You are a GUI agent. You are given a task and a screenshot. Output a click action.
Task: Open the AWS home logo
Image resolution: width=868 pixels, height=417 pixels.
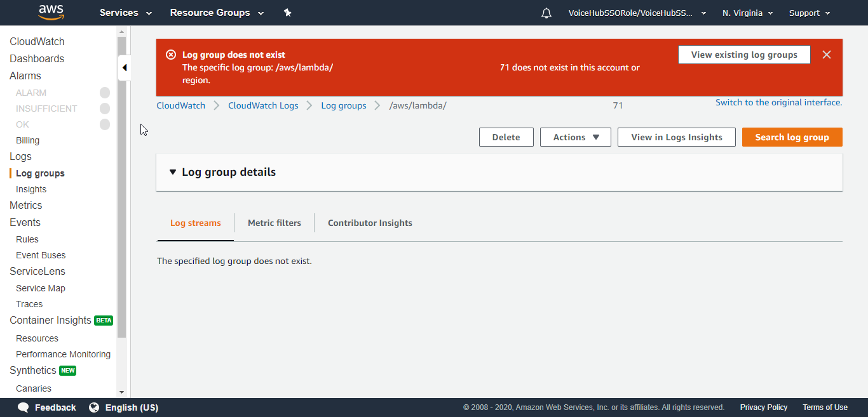click(51, 12)
